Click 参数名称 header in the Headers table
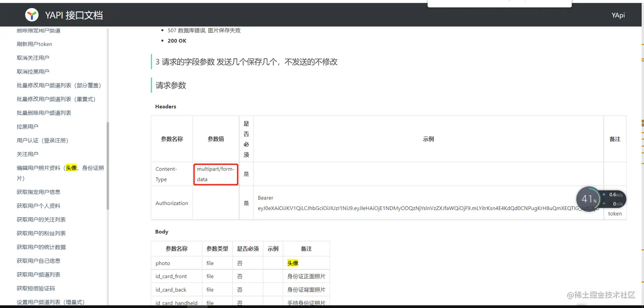Screen dimensions: 644x308 pos(172,139)
